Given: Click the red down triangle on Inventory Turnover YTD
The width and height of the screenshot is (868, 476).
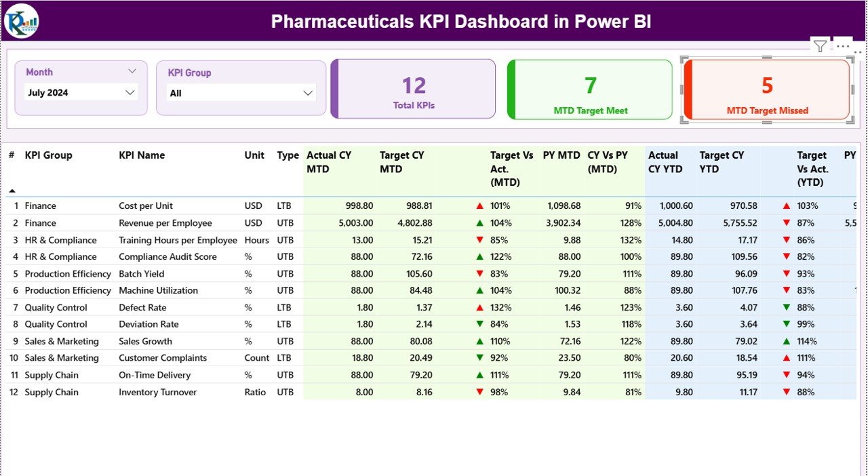Looking at the screenshot, I should [786, 392].
